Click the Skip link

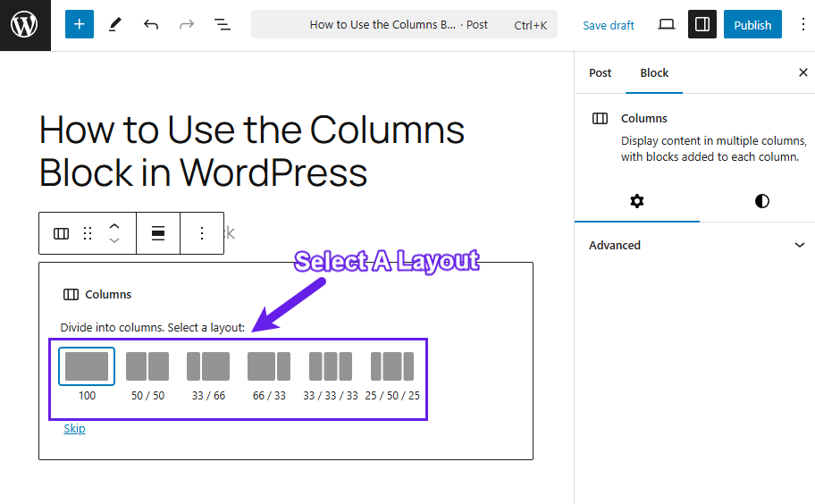tap(74, 429)
